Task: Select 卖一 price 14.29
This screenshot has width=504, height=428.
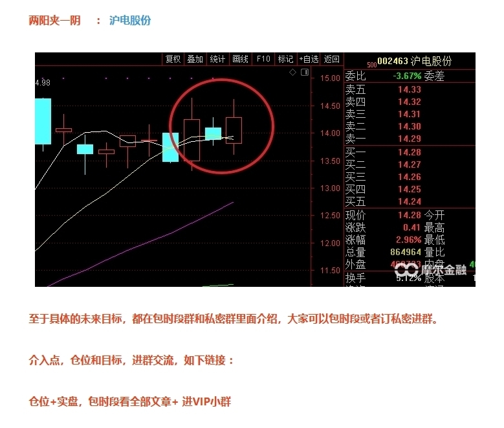Action: pos(409,139)
